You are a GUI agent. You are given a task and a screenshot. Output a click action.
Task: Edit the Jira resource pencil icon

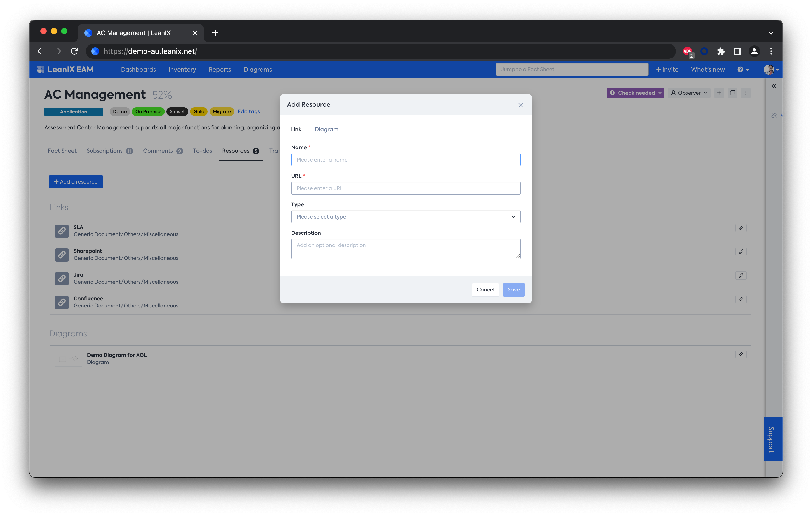pos(741,275)
